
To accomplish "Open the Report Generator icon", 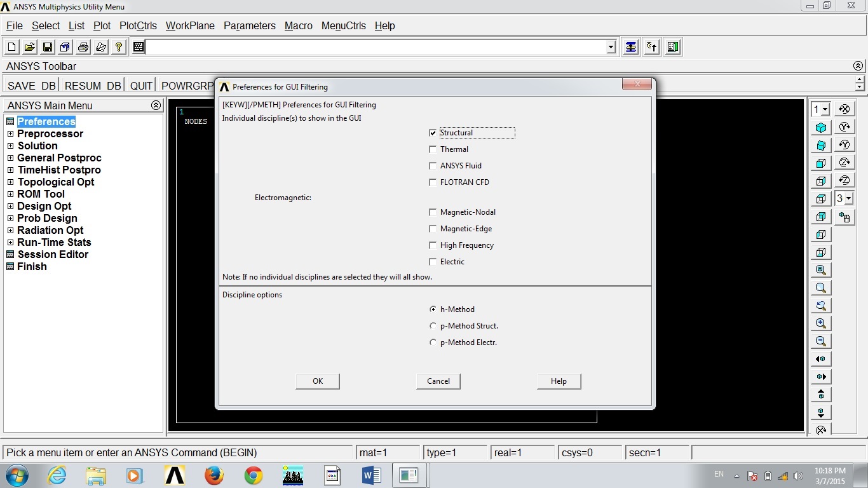I will point(100,47).
